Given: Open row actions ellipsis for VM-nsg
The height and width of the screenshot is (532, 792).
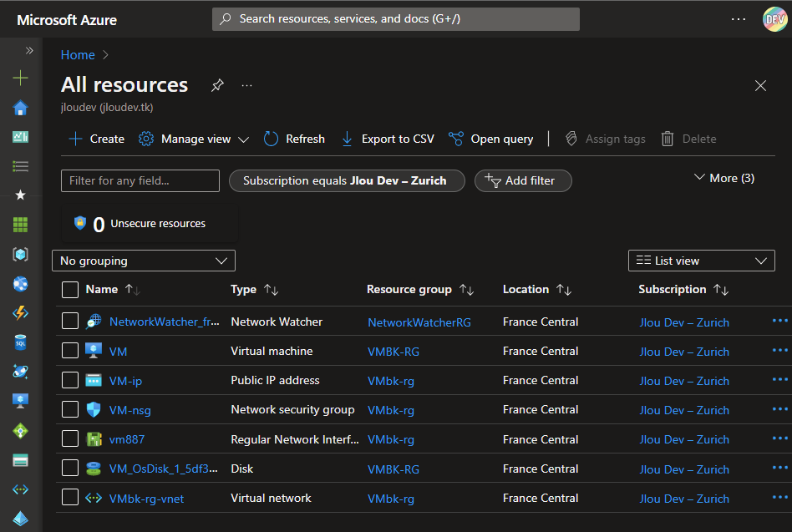Looking at the screenshot, I should (779, 409).
